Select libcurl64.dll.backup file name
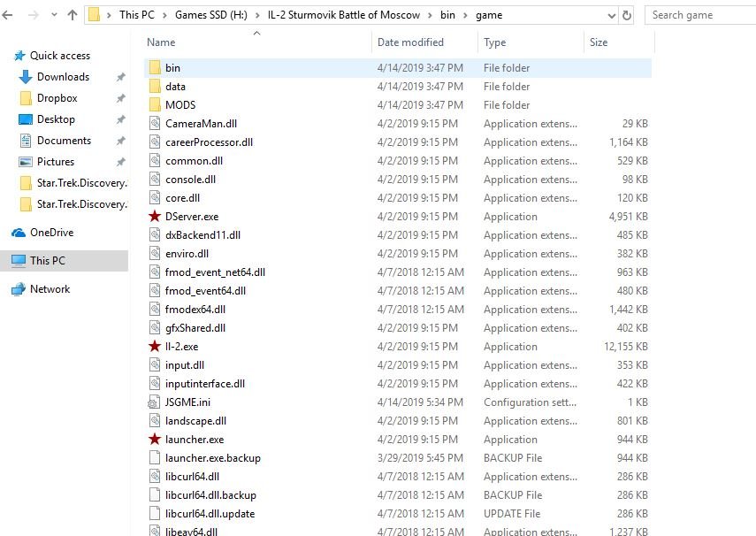 pos(210,495)
